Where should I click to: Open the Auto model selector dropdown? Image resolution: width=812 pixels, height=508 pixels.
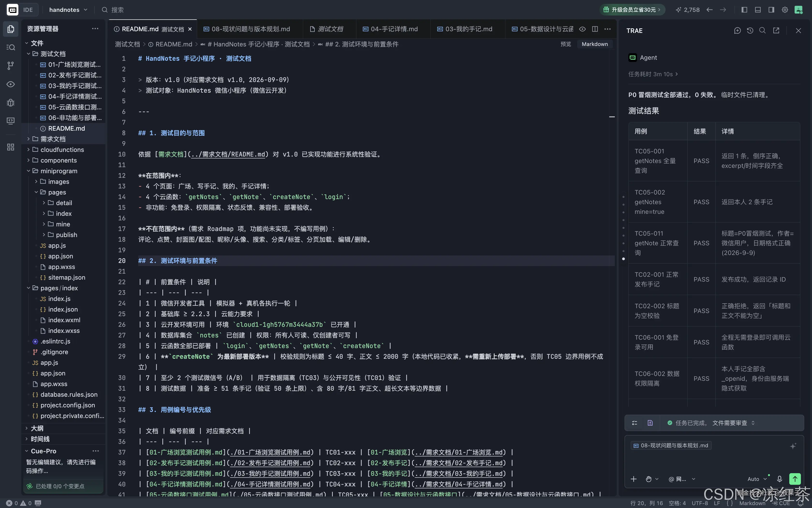click(757, 479)
